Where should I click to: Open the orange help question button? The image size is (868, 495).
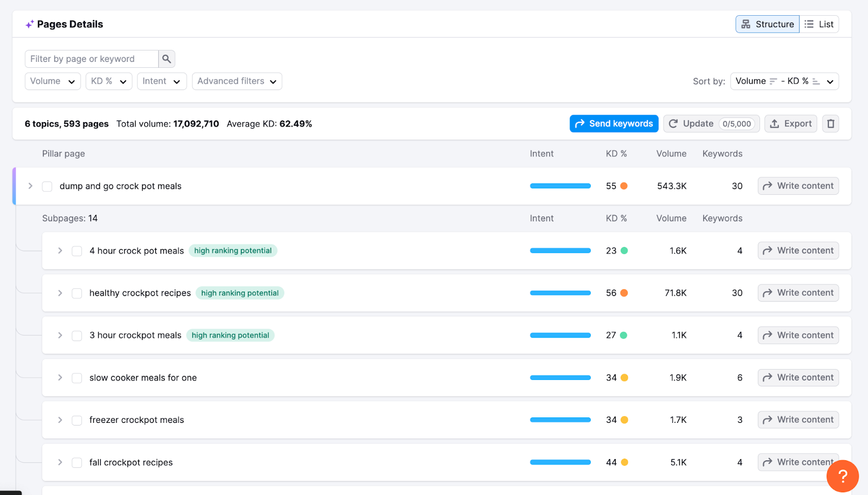843,476
